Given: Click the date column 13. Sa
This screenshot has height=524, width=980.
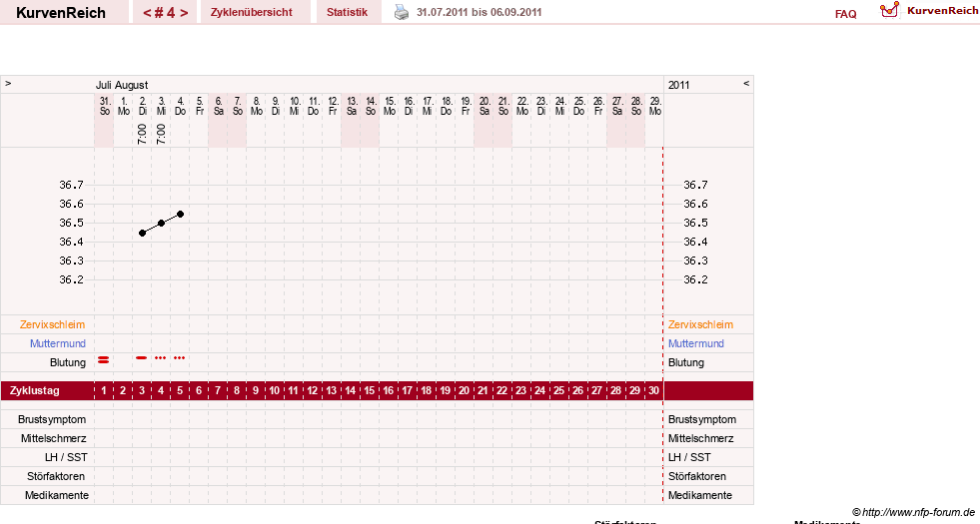Looking at the screenshot, I should (352, 106).
